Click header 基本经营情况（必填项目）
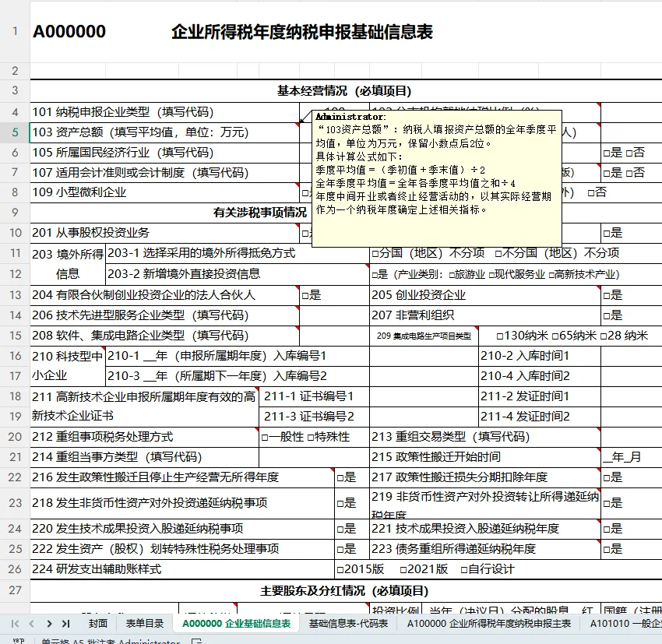This screenshot has height=644, width=662. tap(344, 91)
